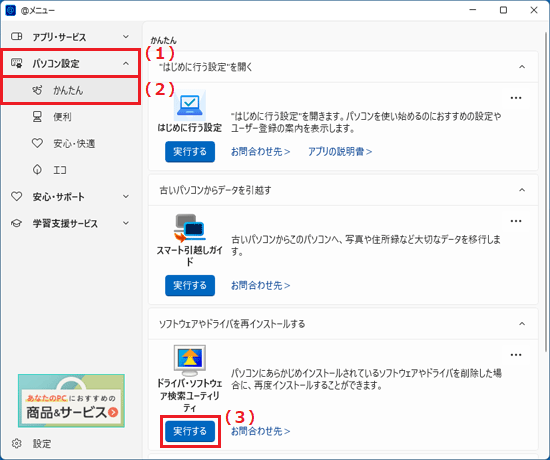Click the ドライバ・ソフトウェア検索ユーティリティ monitor icon
The width and height of the screenshot is (550, 460).
[190, 360]
